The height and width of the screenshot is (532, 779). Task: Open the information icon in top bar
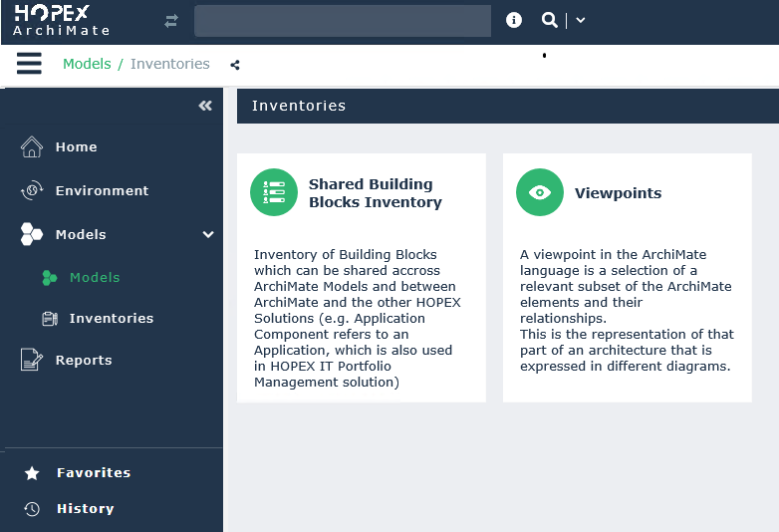click(x=514, y=20)
